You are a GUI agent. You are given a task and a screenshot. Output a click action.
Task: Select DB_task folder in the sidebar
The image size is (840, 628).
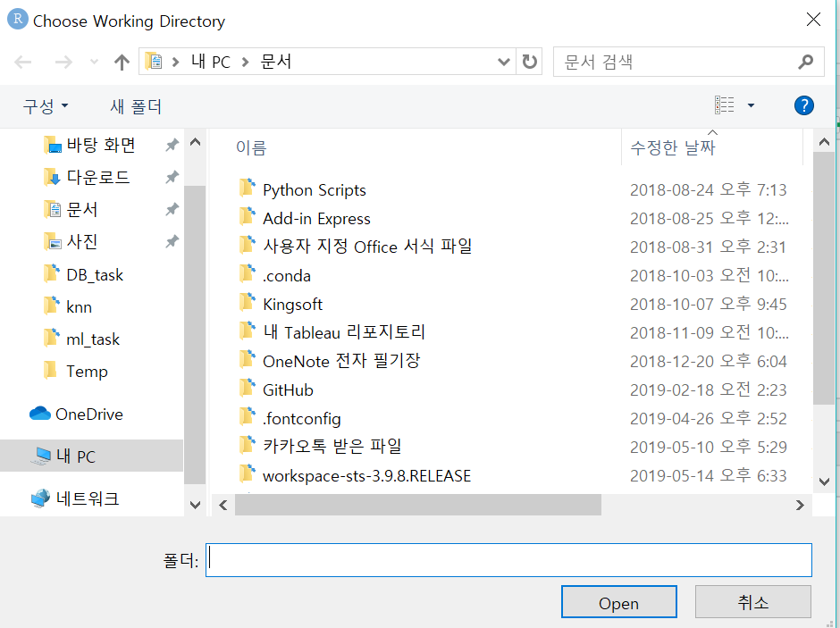(x=83, y=274)
